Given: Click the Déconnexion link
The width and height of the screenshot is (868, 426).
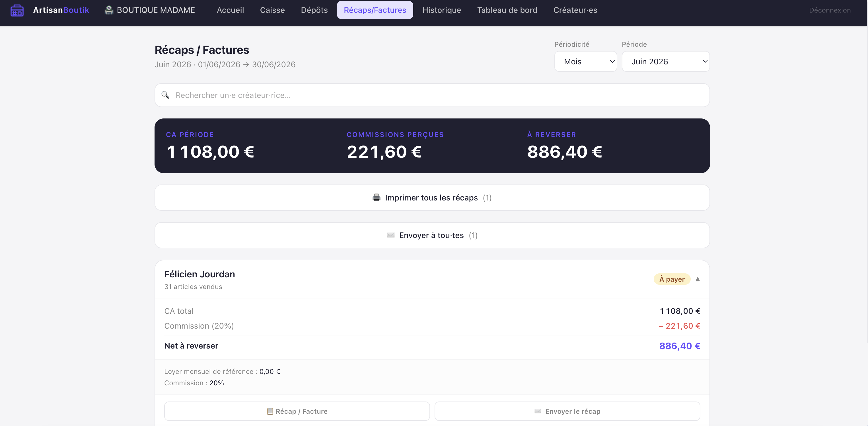Looking at the screenshot, I should coord(830,10).
